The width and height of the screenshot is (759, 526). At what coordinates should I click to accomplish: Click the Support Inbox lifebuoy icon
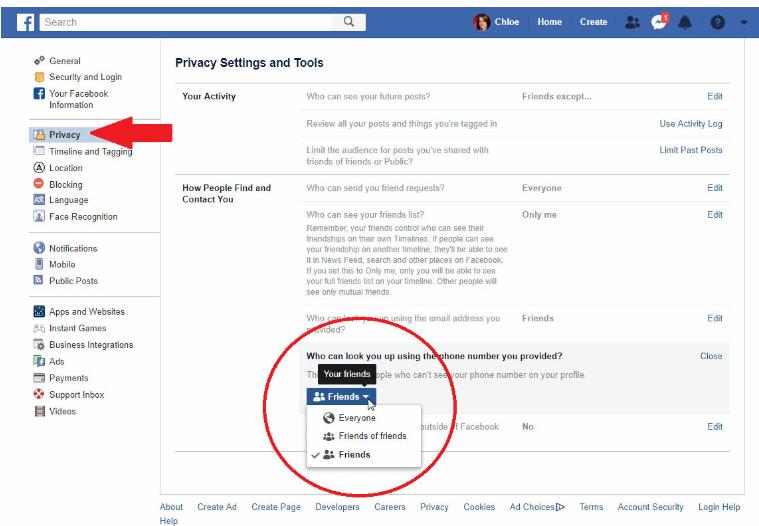click(39, 394)
